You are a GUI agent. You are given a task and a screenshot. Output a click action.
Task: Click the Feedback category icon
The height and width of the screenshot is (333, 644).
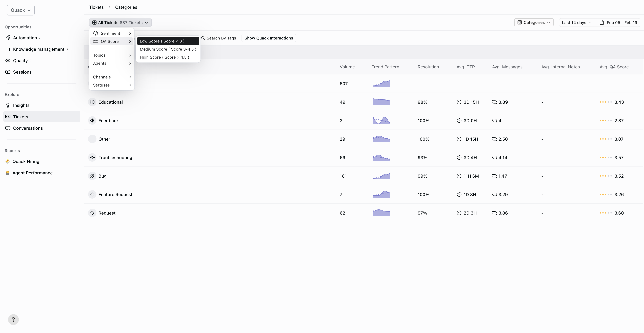[92, 120]
